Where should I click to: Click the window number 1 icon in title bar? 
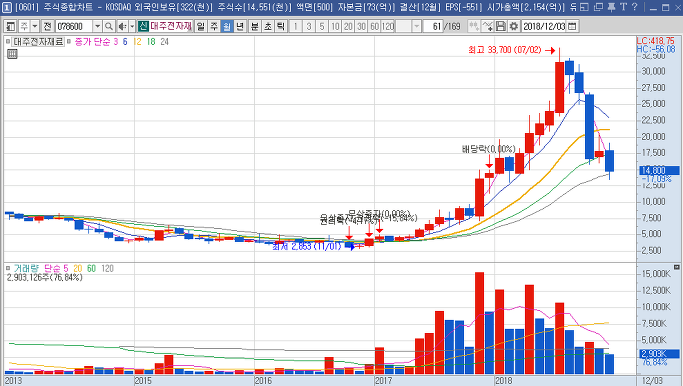pyautogui.click(x=7, y=7)
